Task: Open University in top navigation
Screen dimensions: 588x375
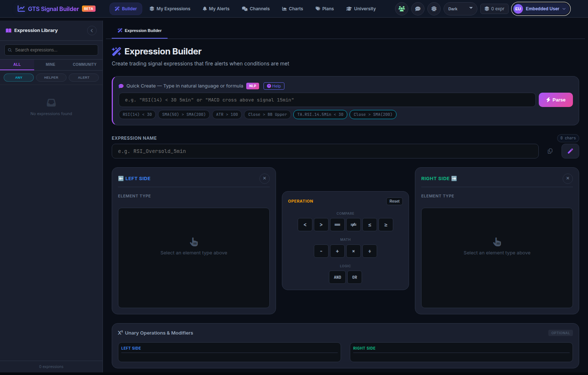Action: 361,9
